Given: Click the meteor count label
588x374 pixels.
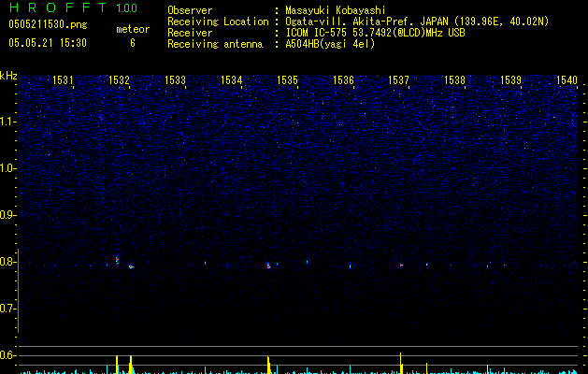Looking at the screenshot, I should point(133,29).
